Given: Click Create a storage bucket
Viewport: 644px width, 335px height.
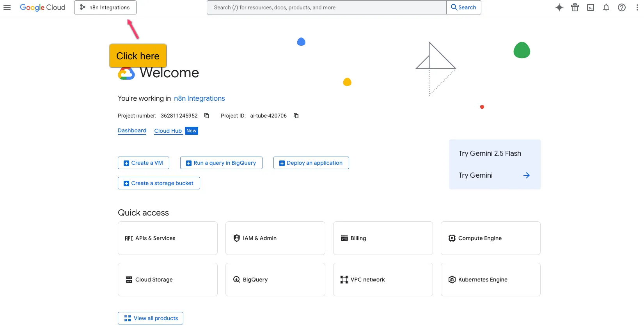Looking at the screenshot, I should coord(159,183).
